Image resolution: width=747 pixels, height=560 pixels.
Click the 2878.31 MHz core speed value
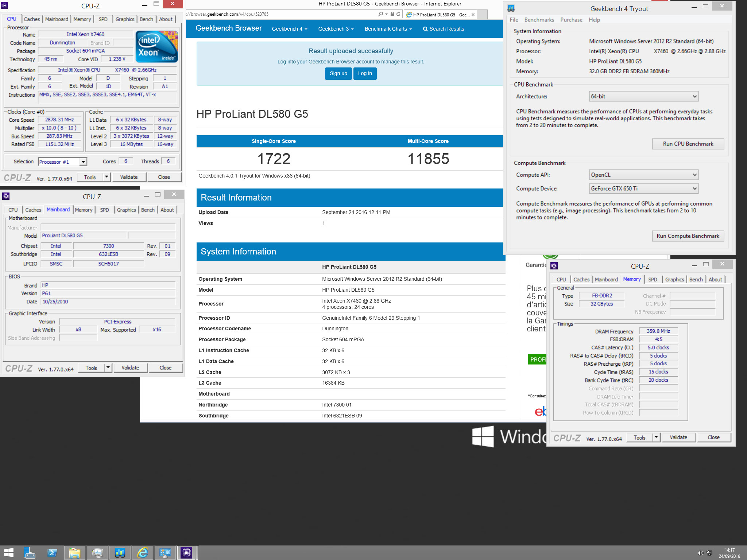point(59,120)
